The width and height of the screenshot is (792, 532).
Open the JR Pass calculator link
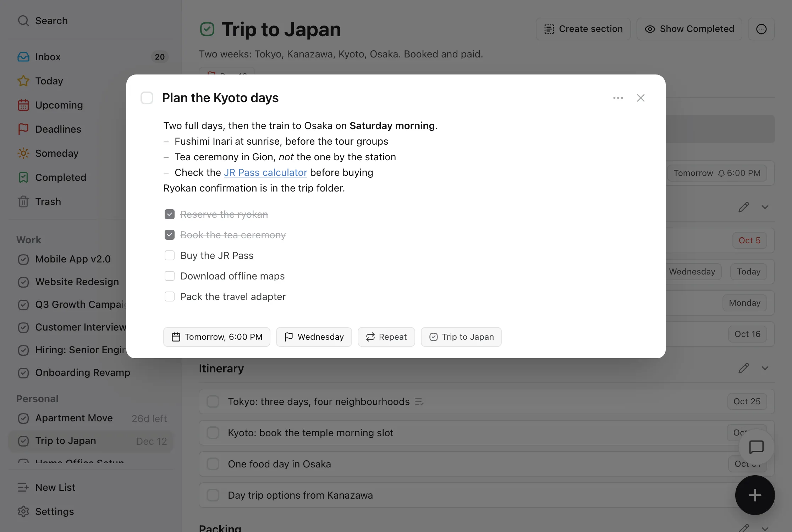coord(265,172)
